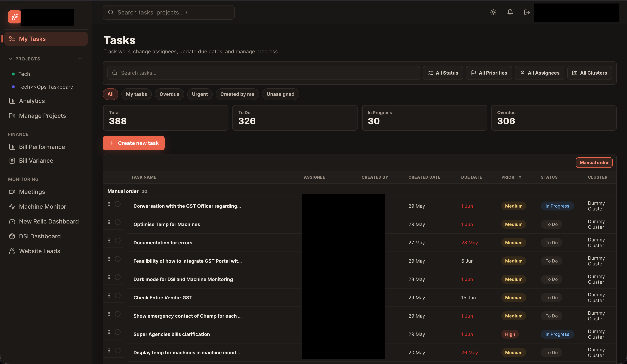Change In Progress status of GST Officer task

tap(557, 206)
